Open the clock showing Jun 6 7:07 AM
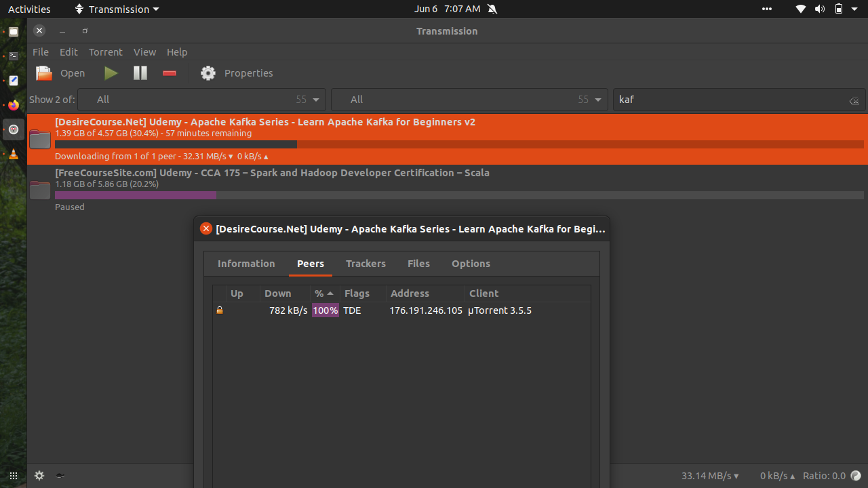Image resolution: width=868 pixels, height=488 pixels. [x=447, y=9]
